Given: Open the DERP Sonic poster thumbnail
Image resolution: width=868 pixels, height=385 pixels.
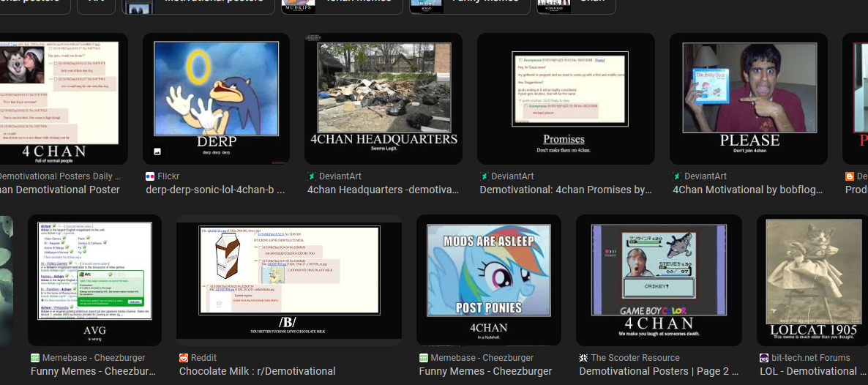Looking at the screenshot, I should [x=217, y=99].
